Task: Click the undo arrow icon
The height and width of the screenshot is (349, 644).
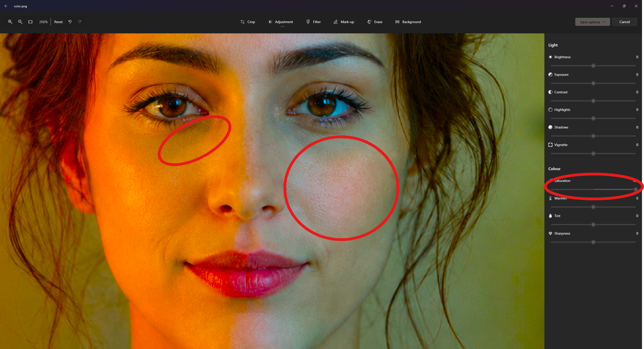Action: (70, 22)
